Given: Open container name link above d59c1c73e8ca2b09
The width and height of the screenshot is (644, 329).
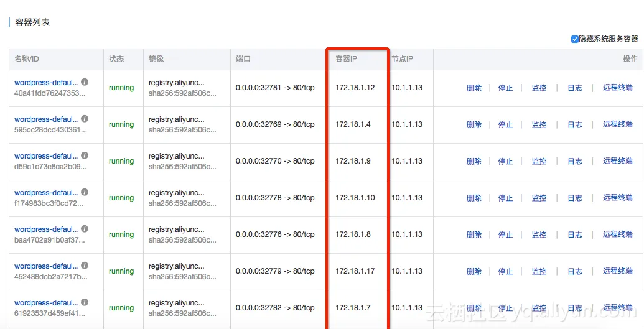Looking at the screenshot, I should [x=47, y=156].
